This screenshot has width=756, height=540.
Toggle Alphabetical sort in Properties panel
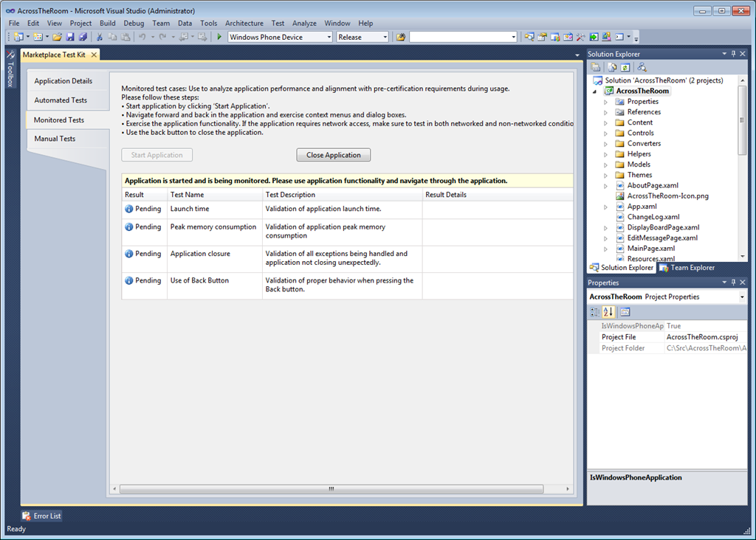click(609, 311)
